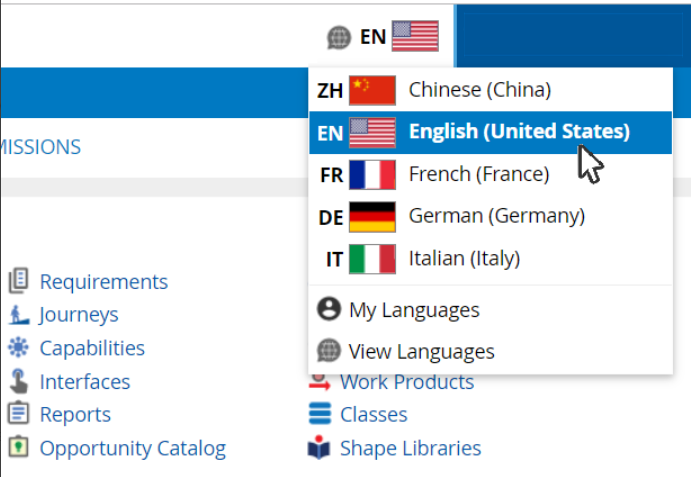Click the German flag icon
Viewport: 691px width, 477px height.
tap(372, 217)
